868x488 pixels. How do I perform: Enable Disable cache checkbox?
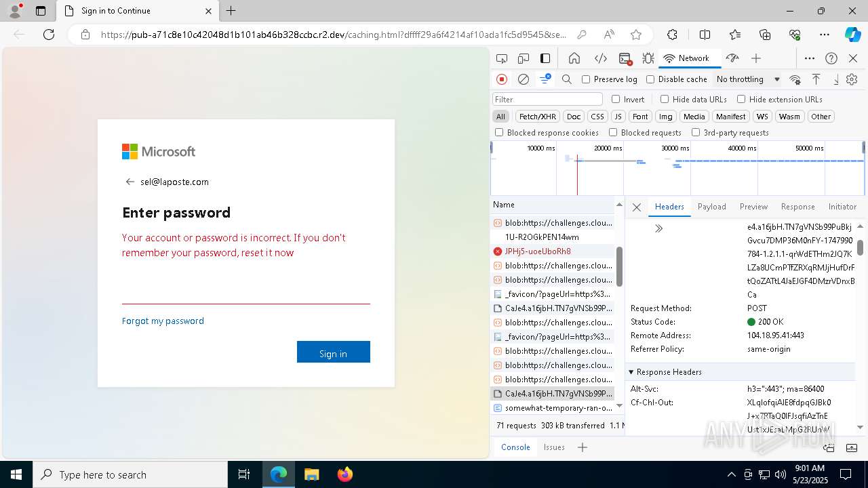coord(650,79)
